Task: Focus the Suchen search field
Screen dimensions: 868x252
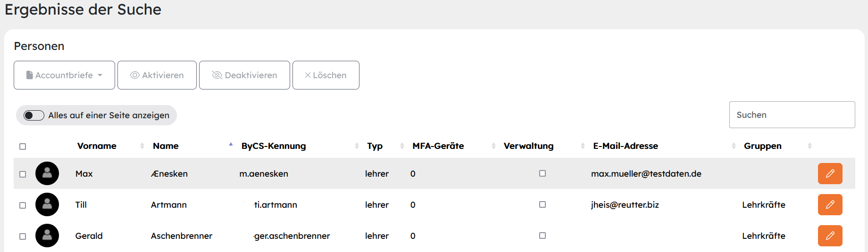Action: click(x=792, y=115)
